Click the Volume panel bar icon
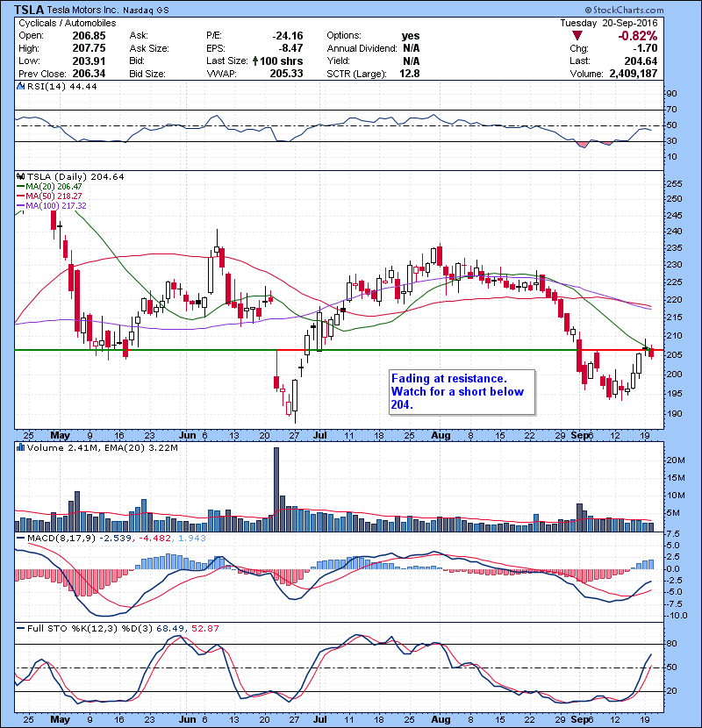 click(x=20, y=448)
